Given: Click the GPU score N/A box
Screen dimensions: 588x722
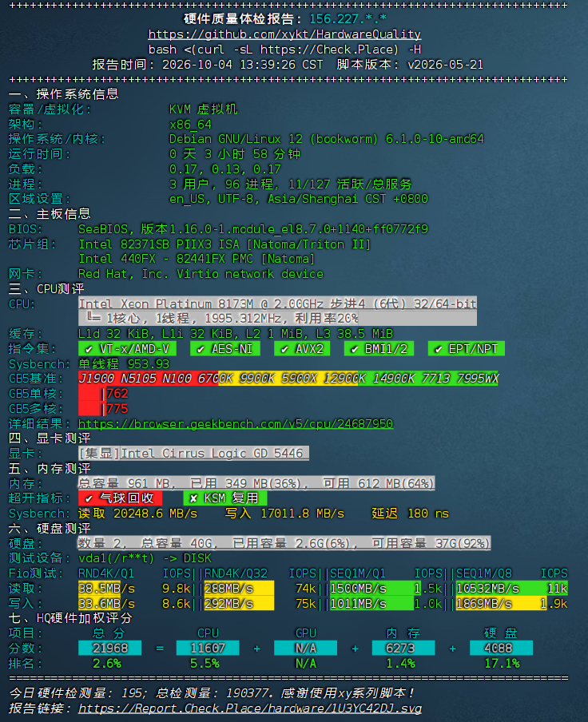Looking at the screenshot, I should tap(306, 648).
